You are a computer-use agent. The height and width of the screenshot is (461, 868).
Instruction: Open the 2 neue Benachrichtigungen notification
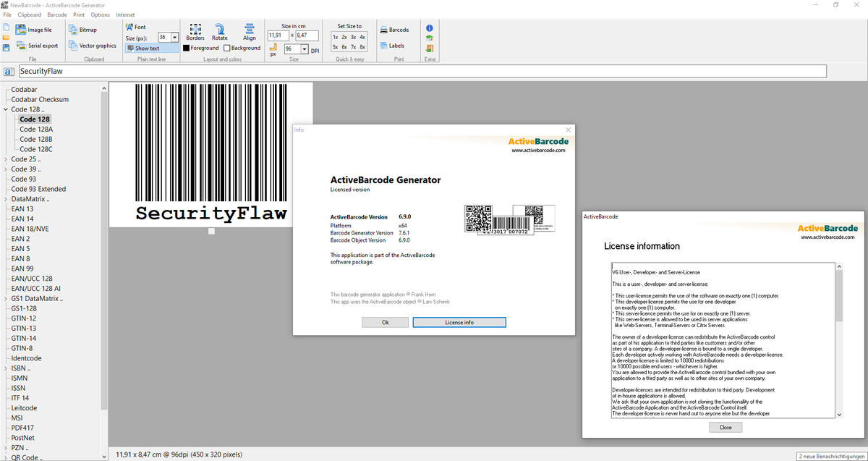click(x=831, y=456)
